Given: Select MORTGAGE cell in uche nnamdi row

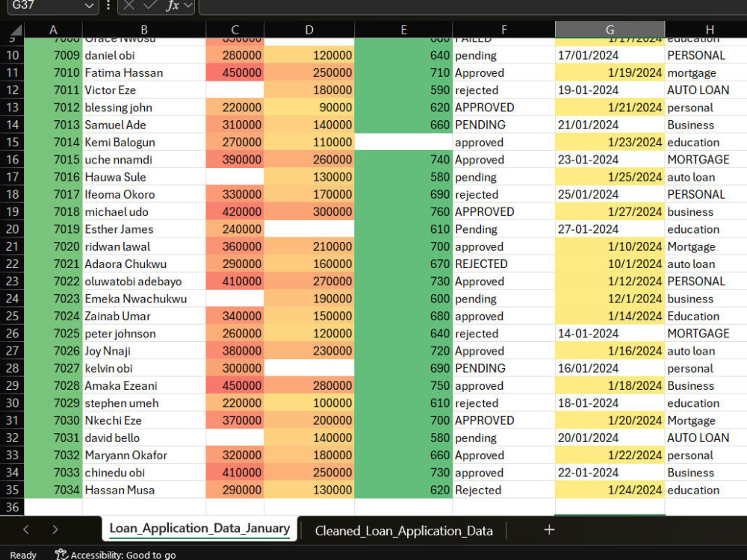Looking at the screenshot, I should coord(706,160).
